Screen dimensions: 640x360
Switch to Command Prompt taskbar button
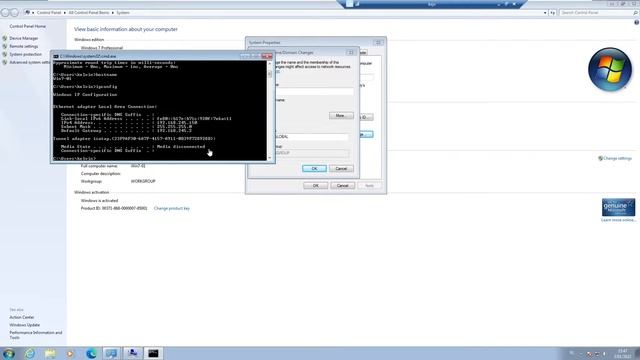tap(153, 353)
